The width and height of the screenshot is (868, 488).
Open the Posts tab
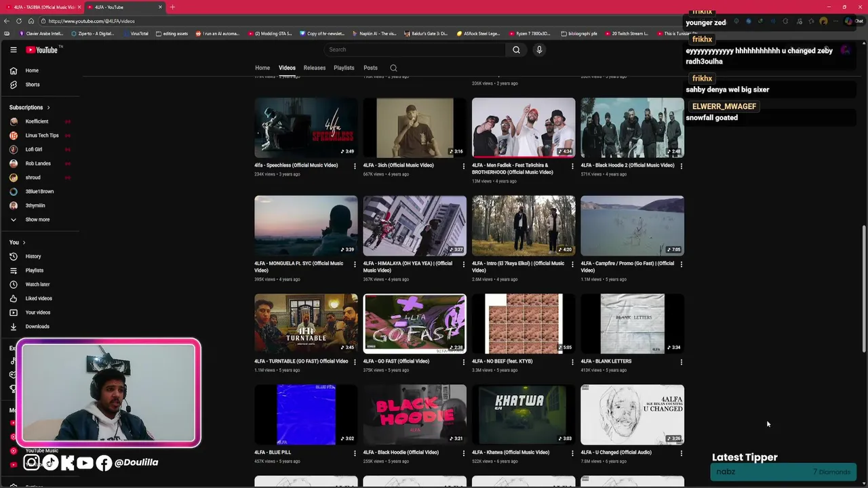tap(370, 68)
